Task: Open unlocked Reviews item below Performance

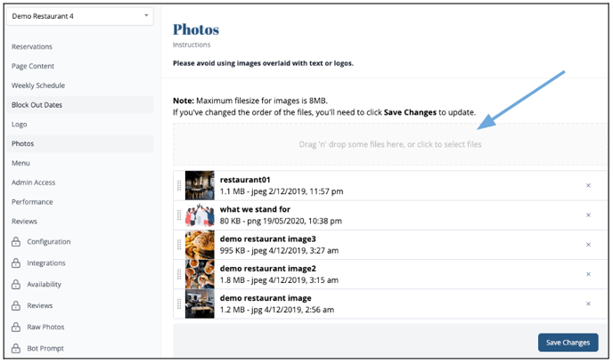Action: click(x=24, y=222)
